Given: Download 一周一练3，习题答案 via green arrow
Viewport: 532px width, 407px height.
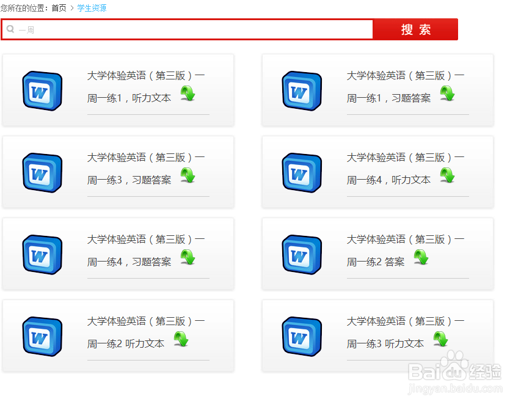Looking at the screenshot, I should click(188, 175).
